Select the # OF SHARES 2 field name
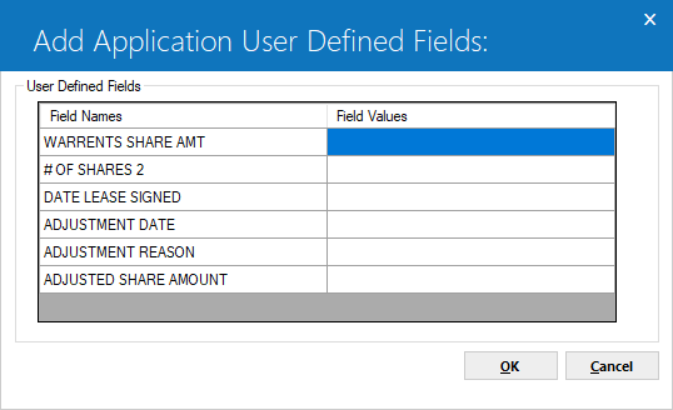Screen dimensions: 673x410 click(x=183, y=170)
